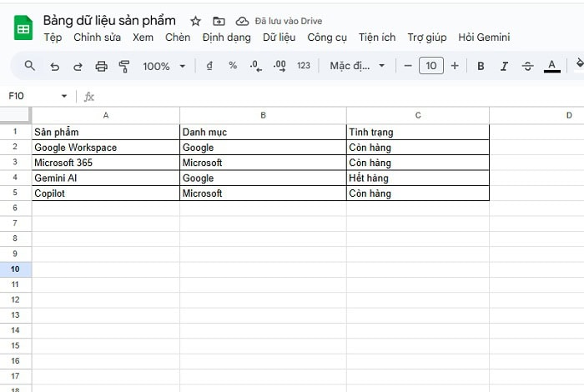584x392 pixels.
Task: Select column A header
Action: tap(106, 115)
